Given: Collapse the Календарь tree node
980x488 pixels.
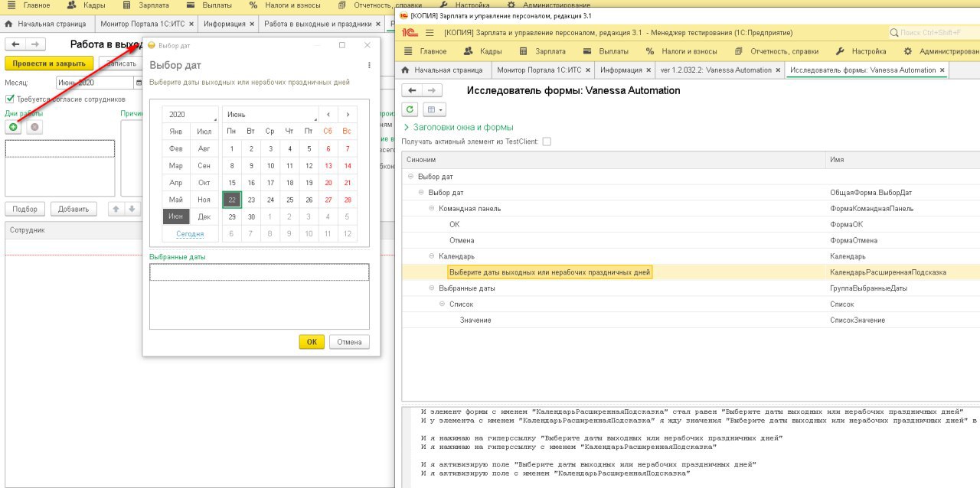Looking at the screenshot, I should 432,256.
